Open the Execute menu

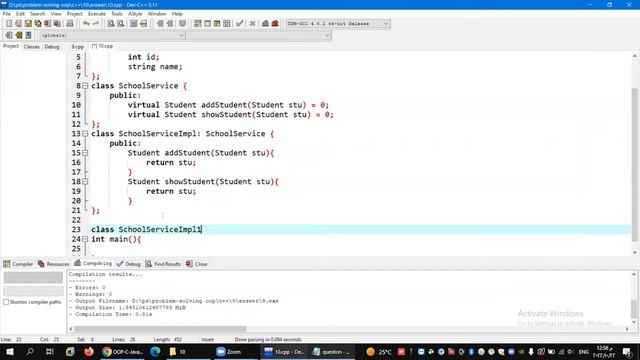(x=97, y=14)
